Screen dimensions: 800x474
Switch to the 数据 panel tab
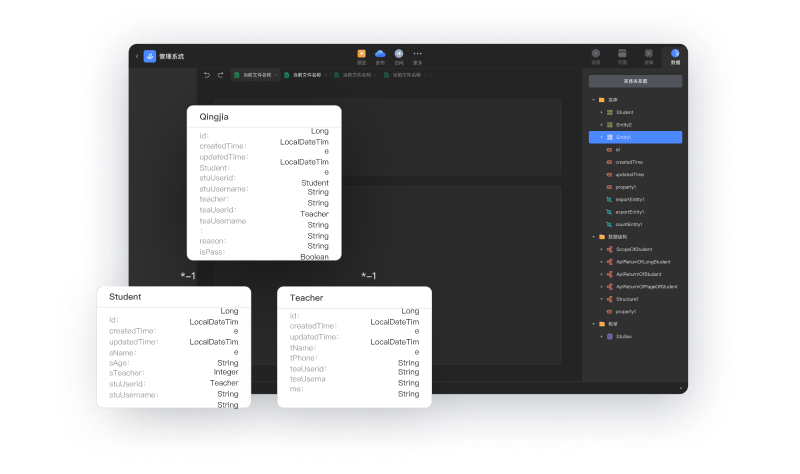(x=675, y=56)
